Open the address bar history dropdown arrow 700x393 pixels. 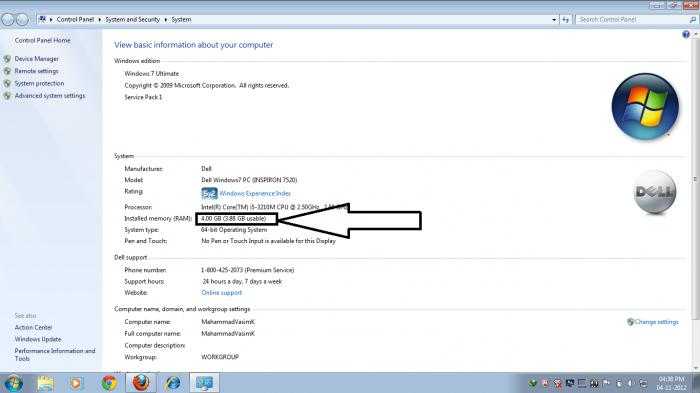click(554, 20)
